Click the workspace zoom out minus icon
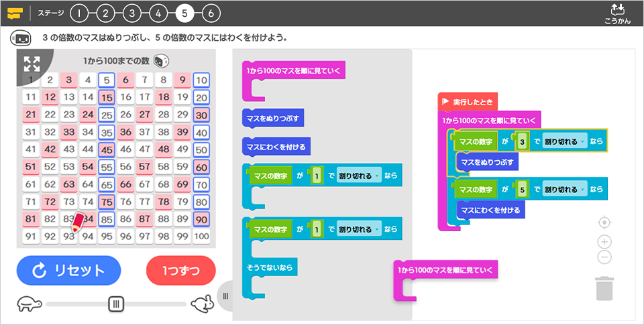 point(604,257)
